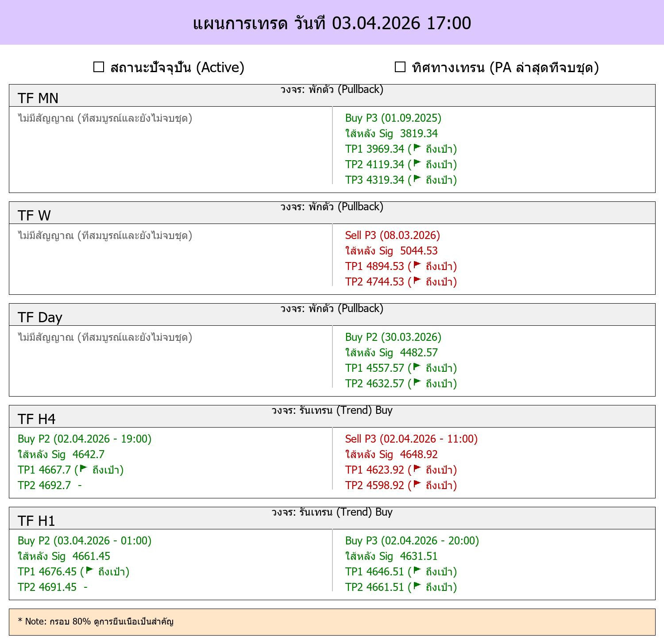Screen dimensions: 664x644
Task: Click red flag next to TP2 4598.92
Action: (x=417, y=484)
